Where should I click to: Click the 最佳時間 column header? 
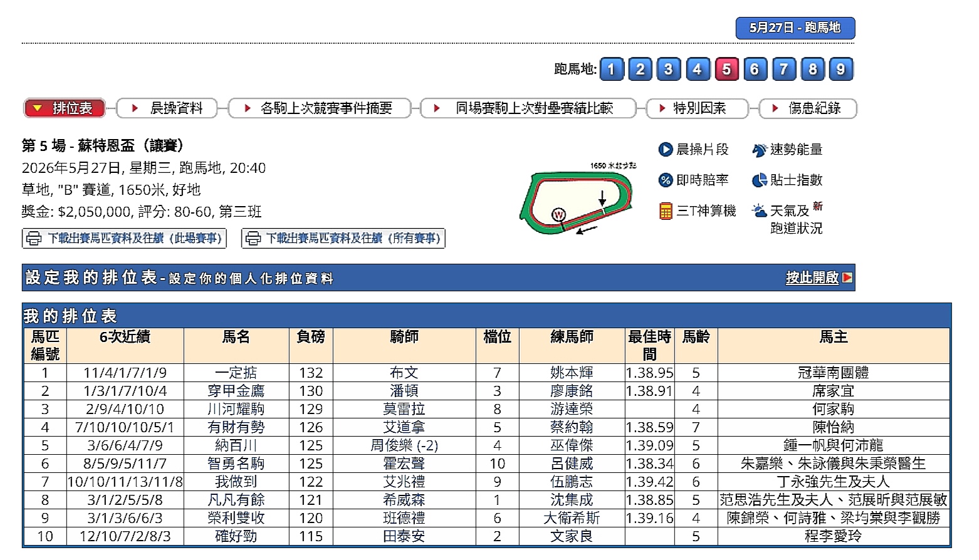tap(649, 345)
